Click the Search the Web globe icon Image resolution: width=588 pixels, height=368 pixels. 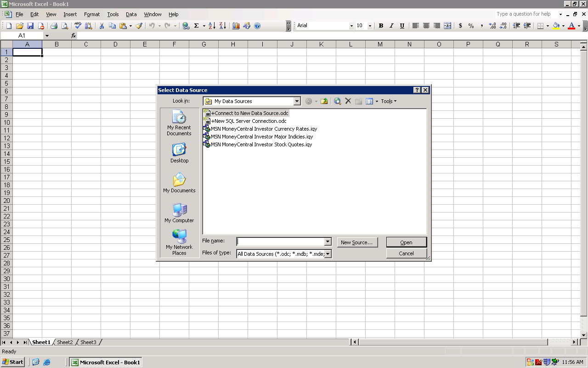point(338,101)
